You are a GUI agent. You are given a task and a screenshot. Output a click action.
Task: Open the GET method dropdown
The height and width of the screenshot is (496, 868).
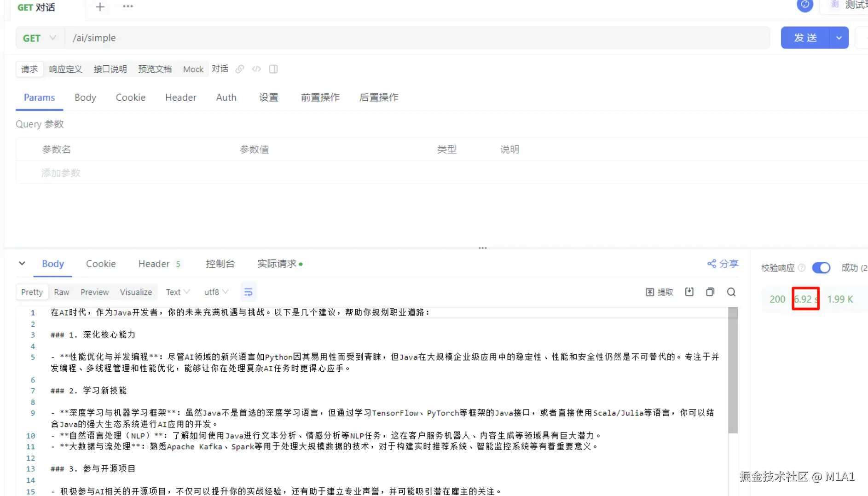click(39, 38)
